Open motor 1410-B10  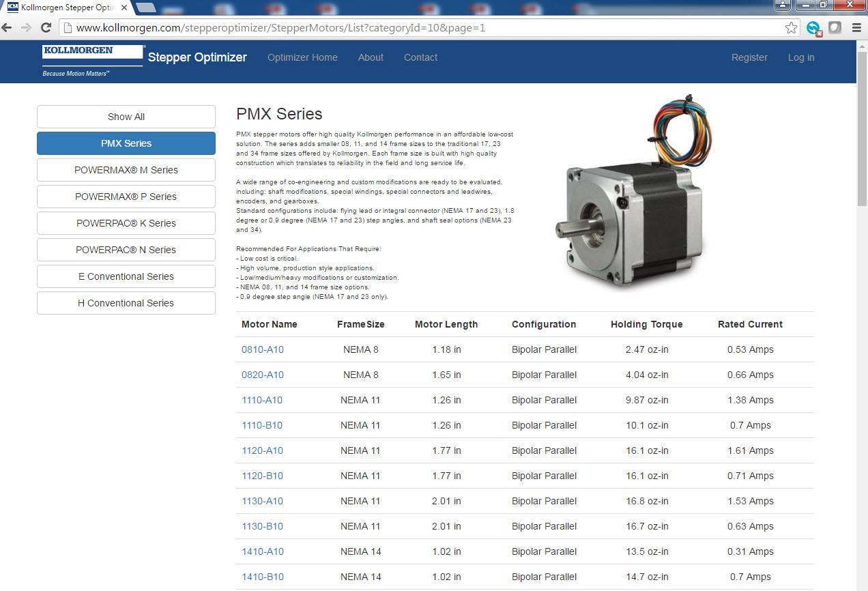point(263,577)
